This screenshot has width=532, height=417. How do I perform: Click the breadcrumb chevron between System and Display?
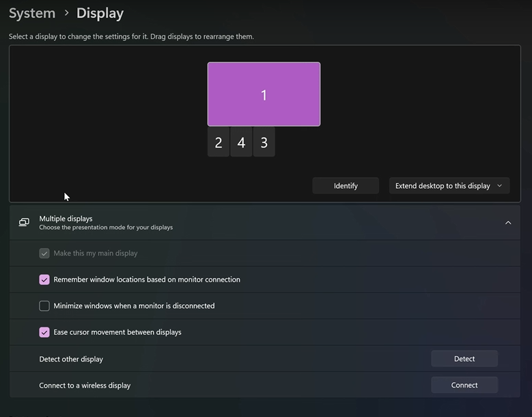66,13
